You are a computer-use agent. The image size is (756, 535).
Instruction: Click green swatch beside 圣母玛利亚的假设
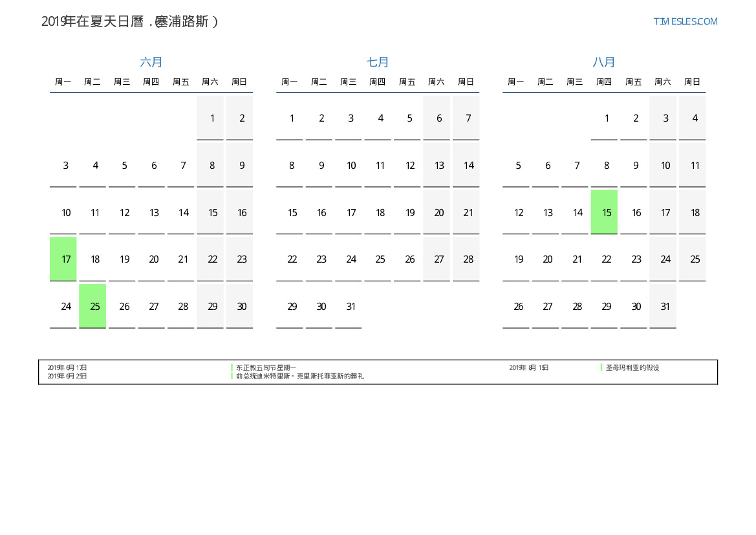pyautogui.click(x=601, y=367)
